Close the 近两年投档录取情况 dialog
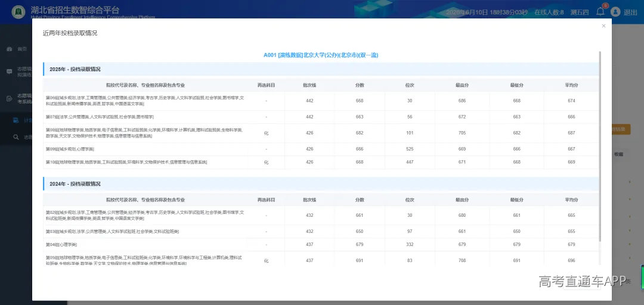This screenshot has width=644, height=305. (x=603, y=26)
